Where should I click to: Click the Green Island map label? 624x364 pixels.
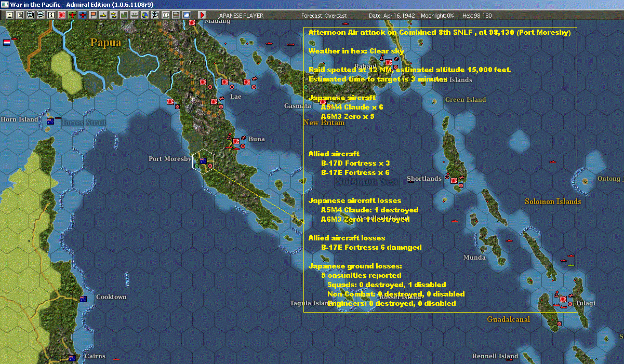click(x=466, y=100)
